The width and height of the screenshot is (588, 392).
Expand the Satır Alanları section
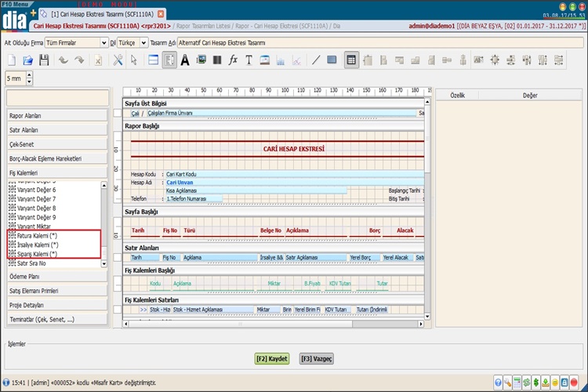[57, 130]
